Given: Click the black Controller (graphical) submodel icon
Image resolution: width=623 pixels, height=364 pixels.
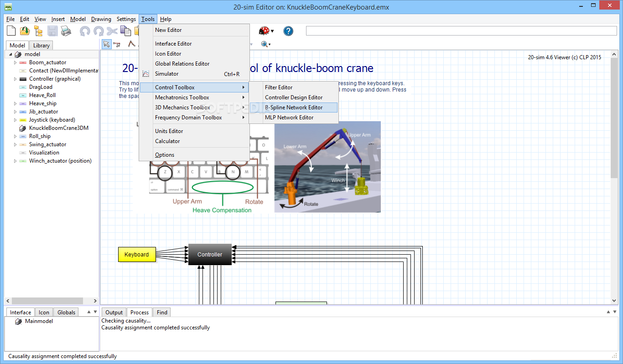Looking at the screenshot, I should point(23,79).
